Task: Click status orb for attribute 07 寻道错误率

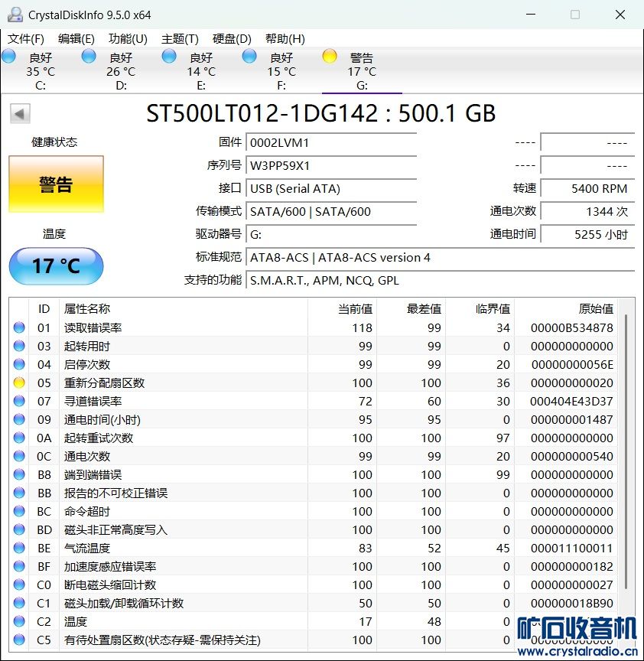Action: (x=19, y=401)
